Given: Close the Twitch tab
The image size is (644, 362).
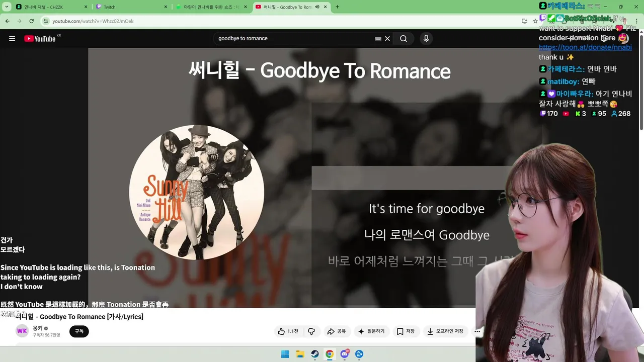Looking at the screenshot, I should (x=166, y=7).
